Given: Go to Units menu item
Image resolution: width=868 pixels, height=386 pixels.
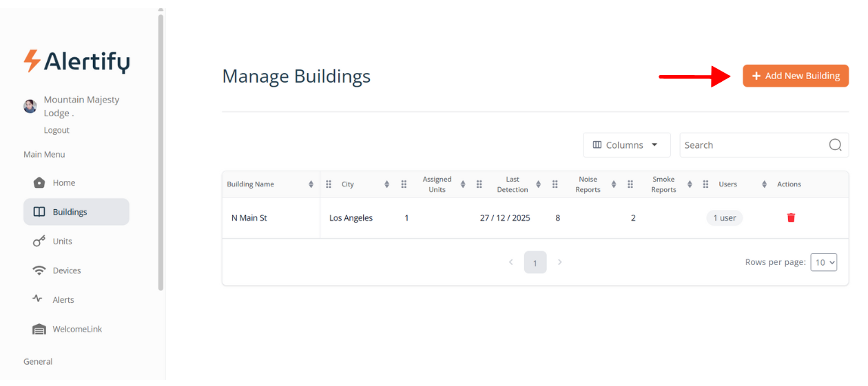Looking at the screenshot, I should click(62, 242).
